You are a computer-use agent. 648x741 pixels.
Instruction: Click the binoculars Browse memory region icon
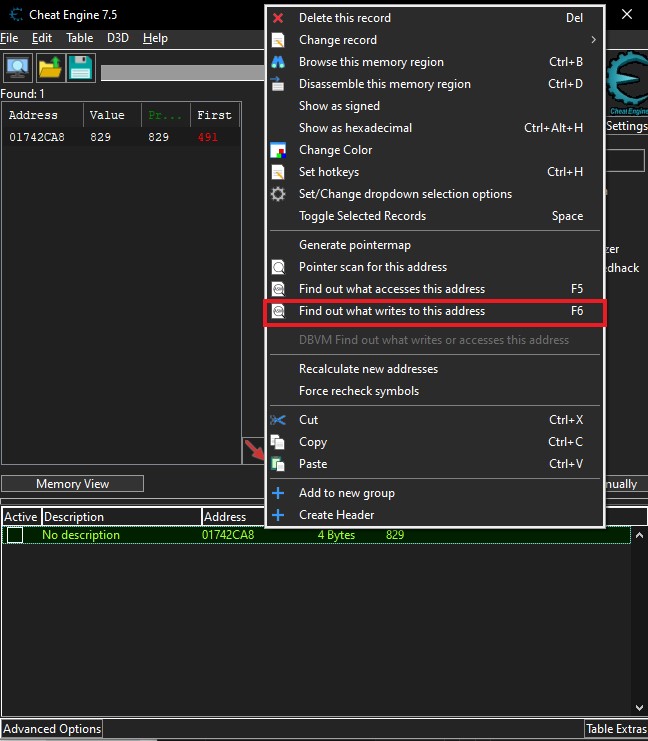coord(279,62)
